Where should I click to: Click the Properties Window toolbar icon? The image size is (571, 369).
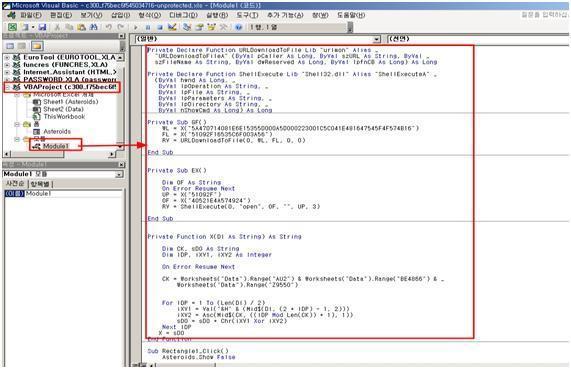(199, 27)
